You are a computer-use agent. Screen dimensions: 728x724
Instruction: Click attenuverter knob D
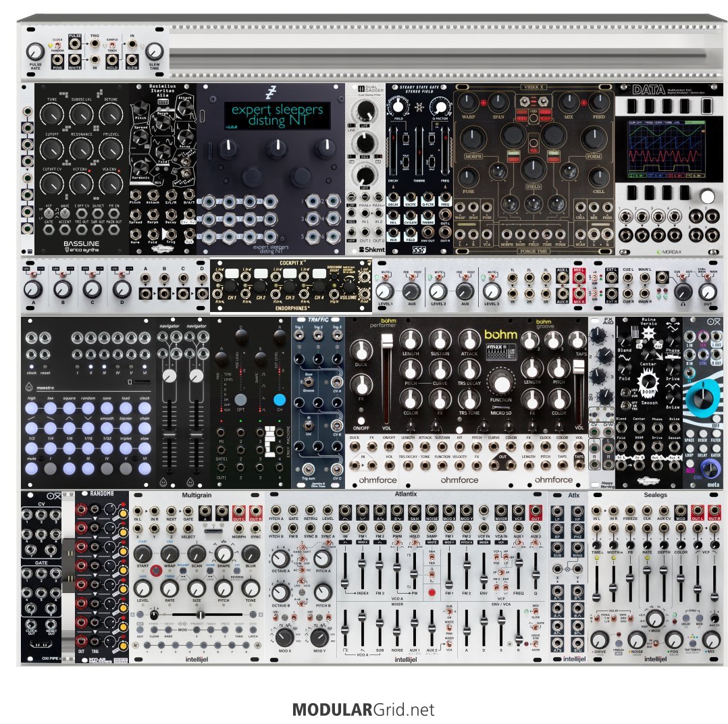121,289
